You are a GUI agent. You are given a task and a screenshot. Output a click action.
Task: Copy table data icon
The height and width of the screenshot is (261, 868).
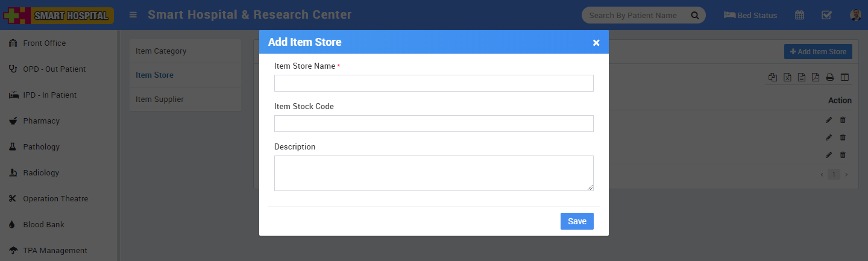(x=773, y=77)
